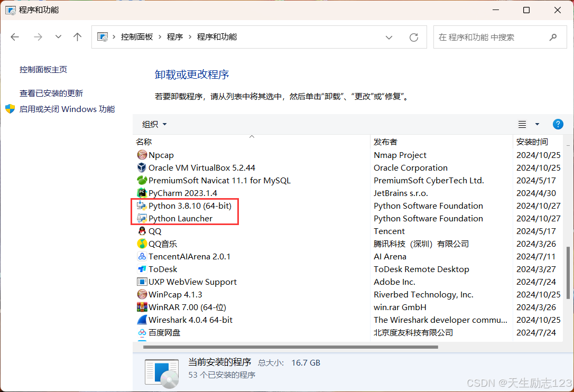The image size is (574, 392).
Task: Click the horizontal scrollbar thumb
Action: click(291, 347)
